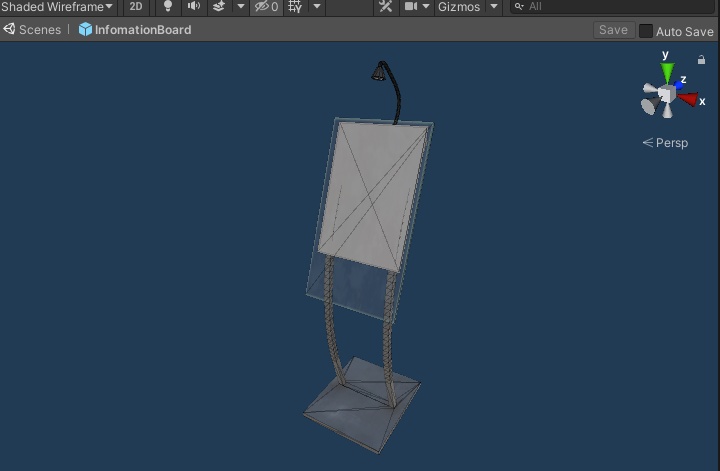Toggle scene audio with the speaker icon

194,6
